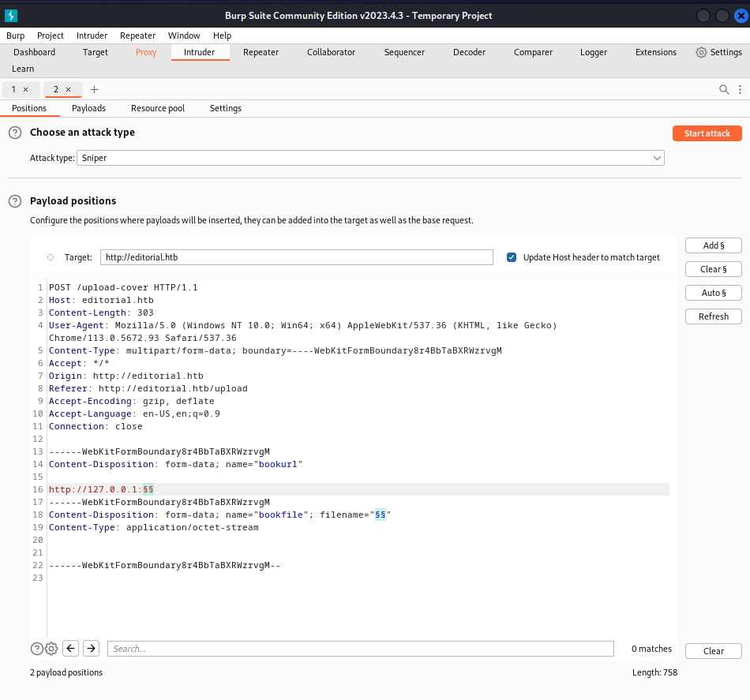Click the Add § button

tap(714, 245)
